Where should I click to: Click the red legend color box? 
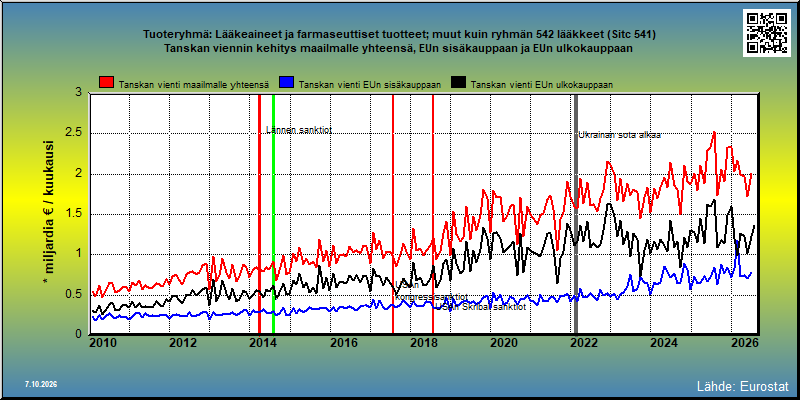coord(107,83)
